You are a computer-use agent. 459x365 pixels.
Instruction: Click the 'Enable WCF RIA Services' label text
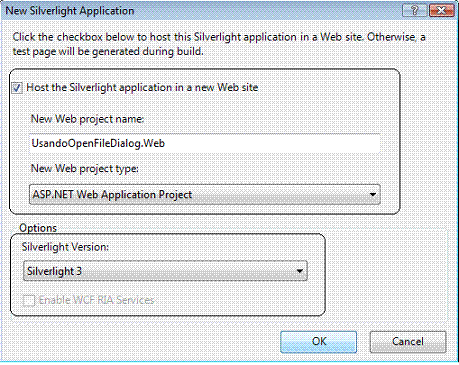(x=97, y=300)
